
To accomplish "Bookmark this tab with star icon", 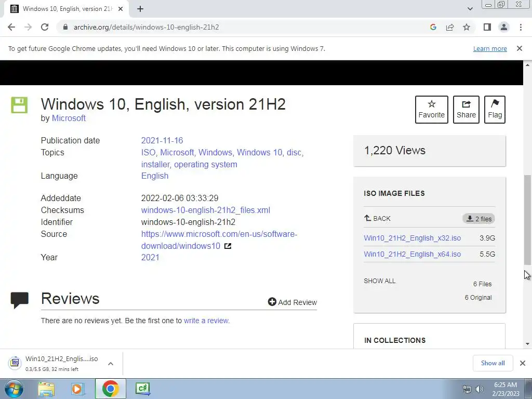I will click(467, 27).
